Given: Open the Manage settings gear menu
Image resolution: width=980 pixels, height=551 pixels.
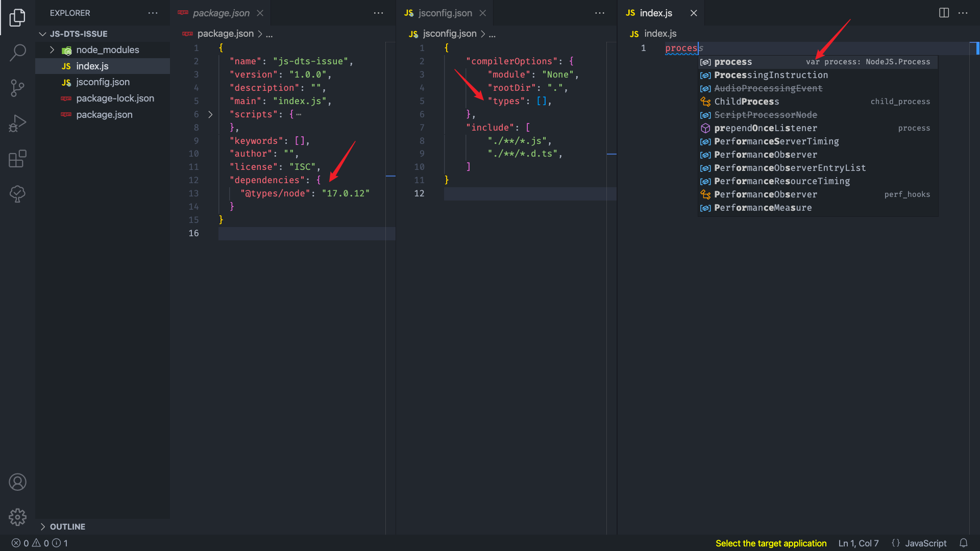Looking at the screenshot, I should click(x=18, y=517).
